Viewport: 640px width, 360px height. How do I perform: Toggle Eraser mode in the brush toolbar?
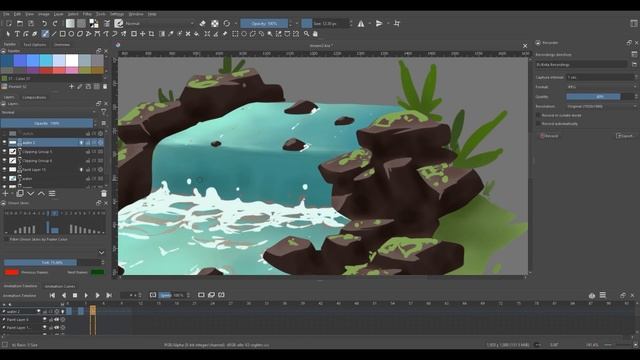point(202,24)
